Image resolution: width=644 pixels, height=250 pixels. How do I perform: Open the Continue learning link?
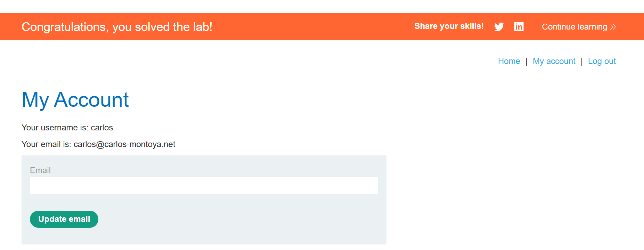coord(574,27)
